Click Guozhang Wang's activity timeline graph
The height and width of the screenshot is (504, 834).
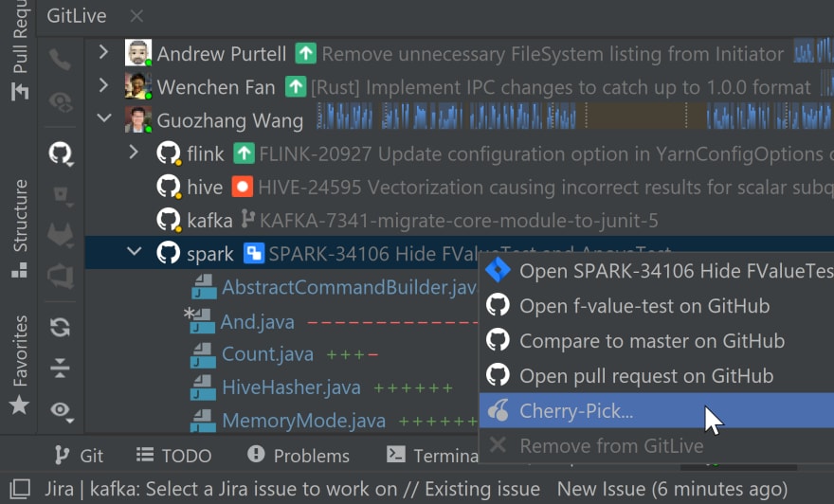pos(574,116)
